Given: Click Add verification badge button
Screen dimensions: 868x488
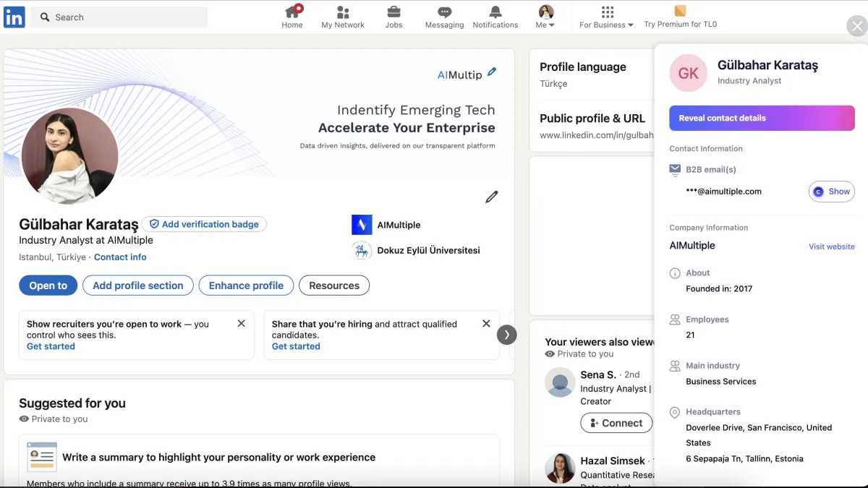Looking at the screenshot, I should point(204,224).
